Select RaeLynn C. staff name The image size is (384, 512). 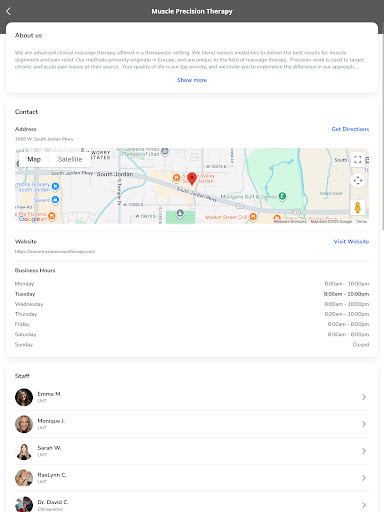[x=52, y=475]
